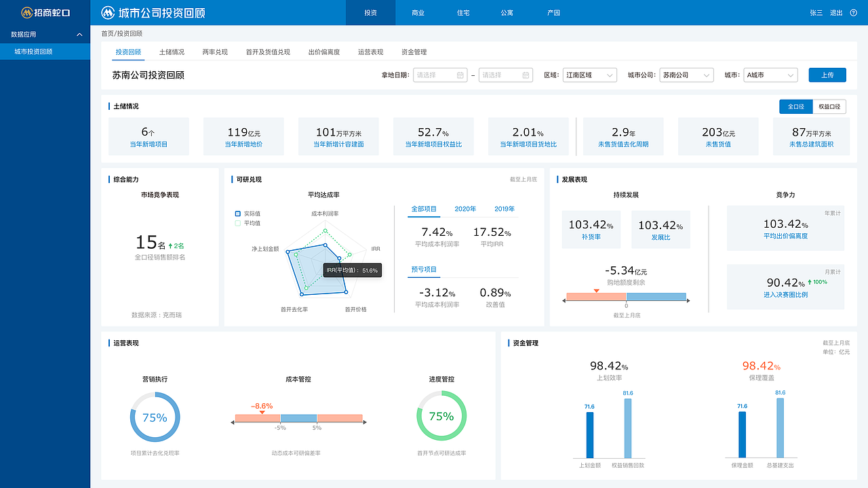The width and height of the screenshot is (868, 488).
Task: Switch to 权益口径 view
Action: [x=829, y=106]
